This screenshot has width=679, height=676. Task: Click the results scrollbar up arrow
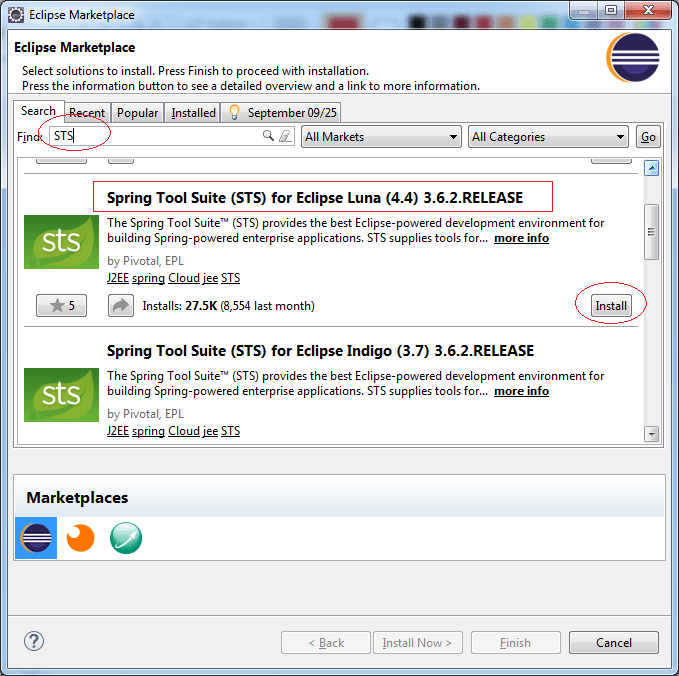pyautogui.click(x=651, y=168)
